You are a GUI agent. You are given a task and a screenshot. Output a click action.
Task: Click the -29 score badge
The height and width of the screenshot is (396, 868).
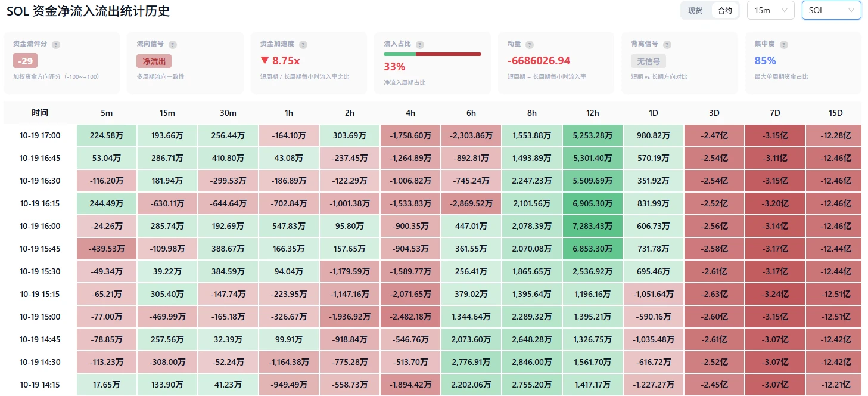[25, 61]
